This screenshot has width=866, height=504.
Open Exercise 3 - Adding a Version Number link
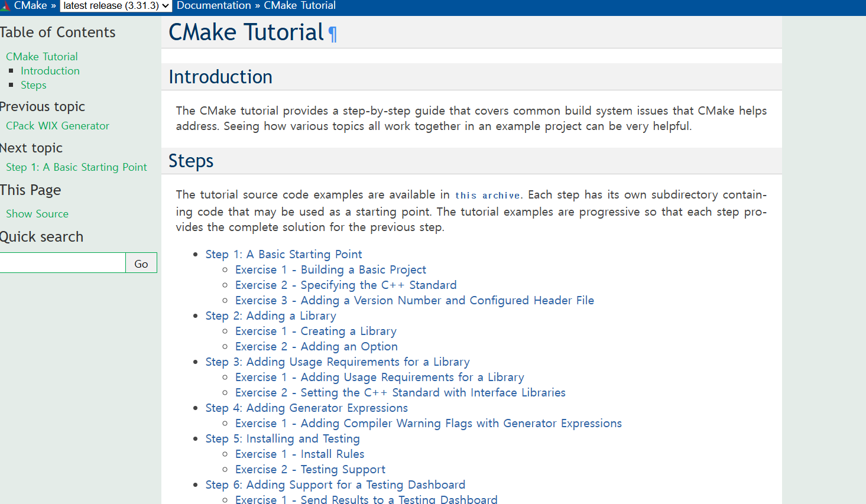point(414,301)
